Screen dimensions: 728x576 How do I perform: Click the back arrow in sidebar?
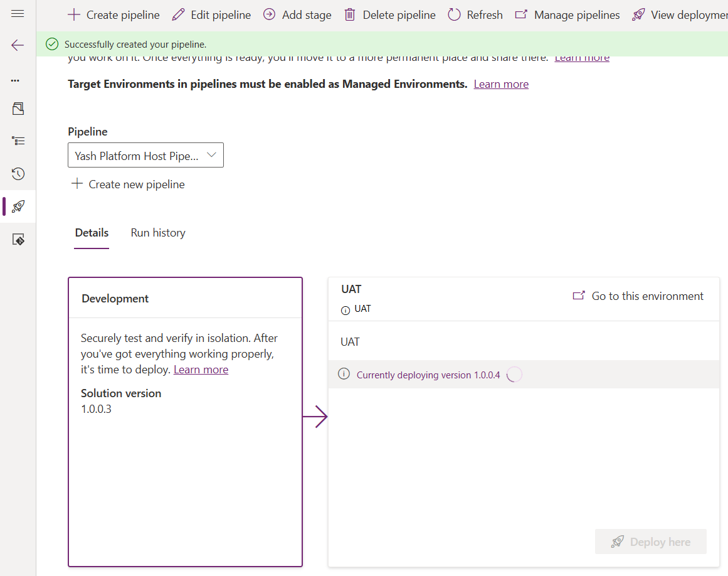pyautogui.click(x=18, y=45)
